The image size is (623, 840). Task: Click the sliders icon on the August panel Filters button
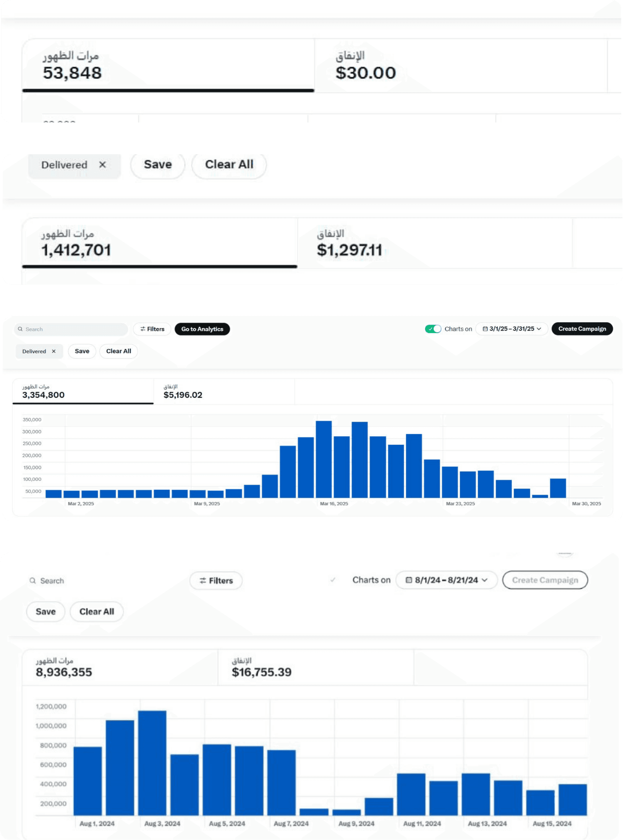[x=202, y=581]
